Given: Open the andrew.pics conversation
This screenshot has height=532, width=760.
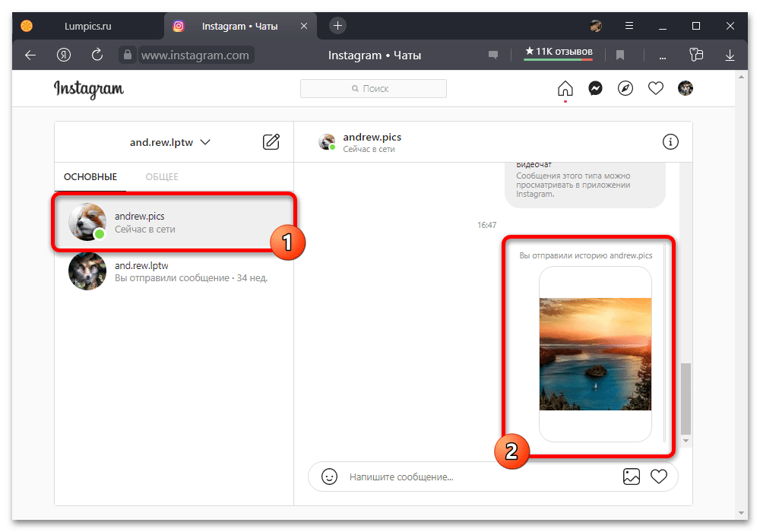Looking at the screenshot, I should click(x=173, y=223).
